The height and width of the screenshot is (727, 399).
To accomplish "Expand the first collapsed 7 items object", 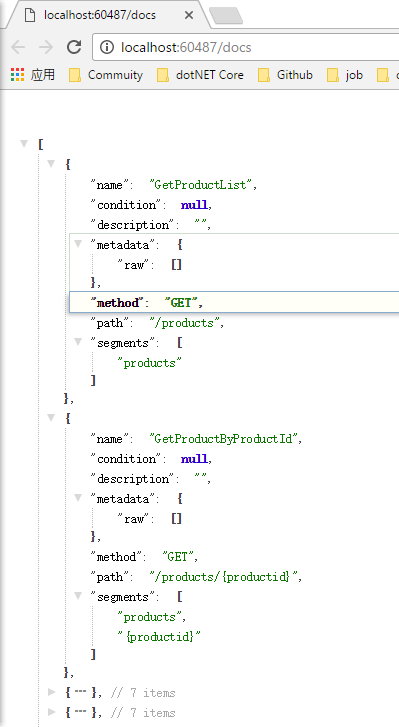I will tap(51, 692).
